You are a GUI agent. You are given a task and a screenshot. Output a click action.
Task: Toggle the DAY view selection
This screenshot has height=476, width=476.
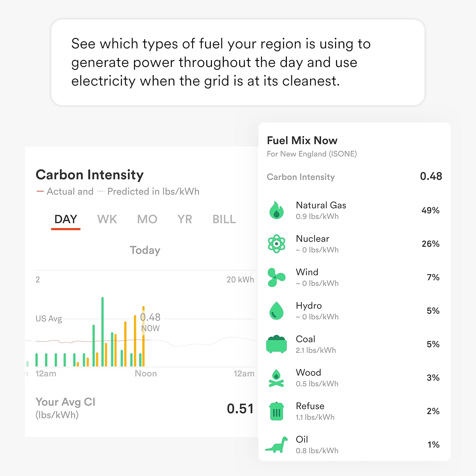click(x=66, y=219)
